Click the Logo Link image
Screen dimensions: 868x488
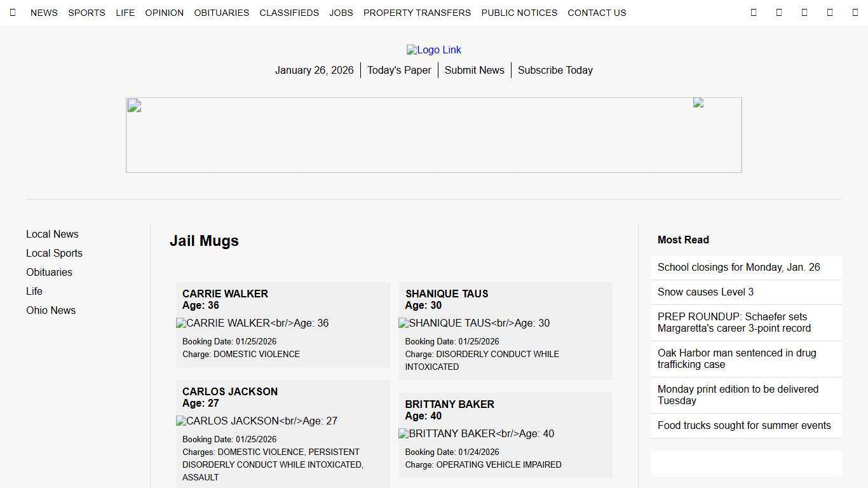434,50
